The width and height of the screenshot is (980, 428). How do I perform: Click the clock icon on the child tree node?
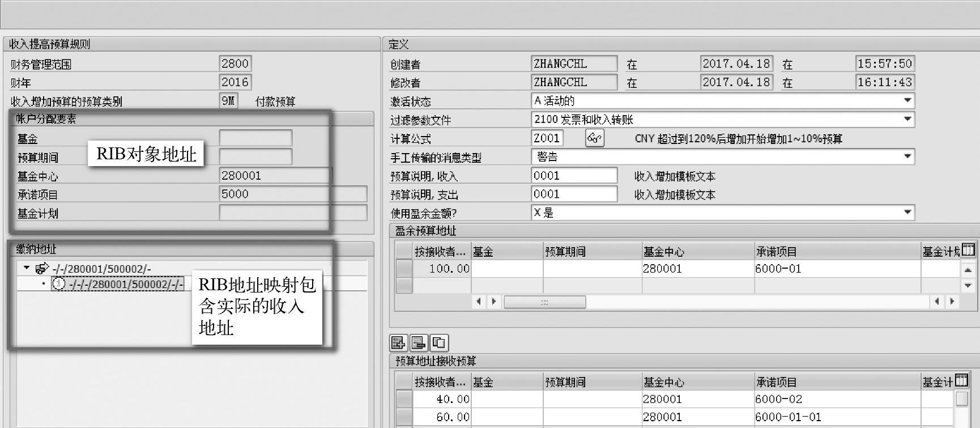(x=58, y=284)
